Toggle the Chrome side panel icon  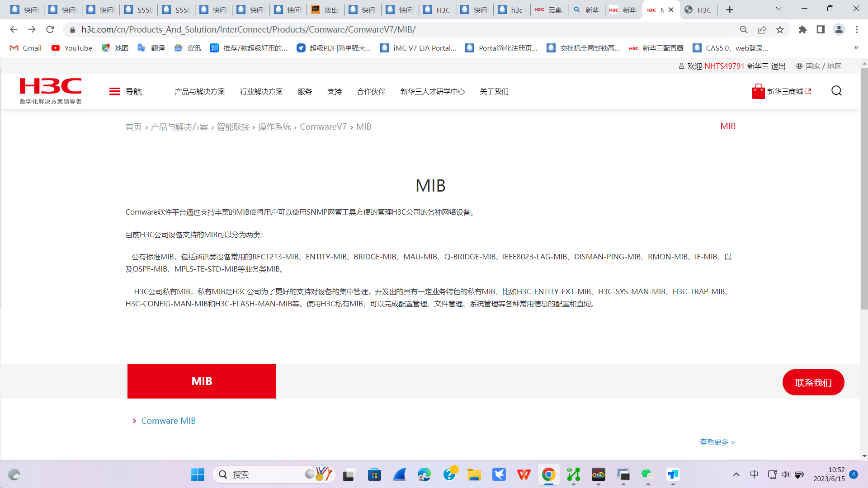click(821, 30)
